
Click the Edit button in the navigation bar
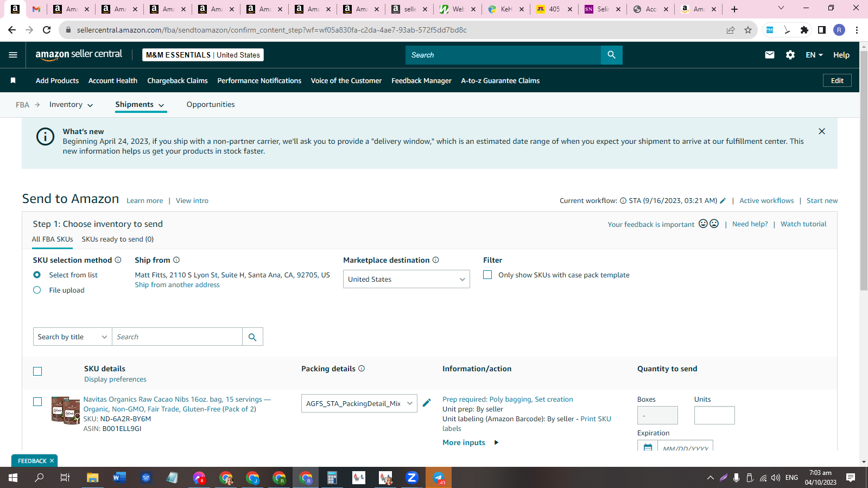(x=837, y=80)
